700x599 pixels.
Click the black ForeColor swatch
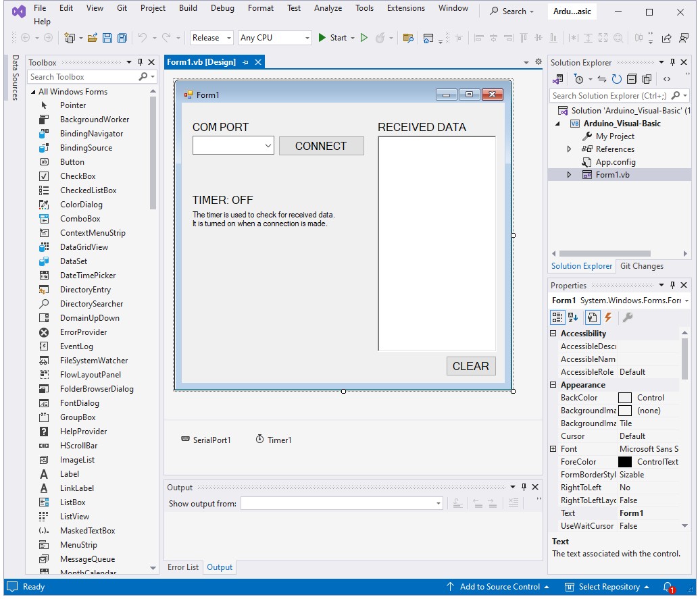625,462
